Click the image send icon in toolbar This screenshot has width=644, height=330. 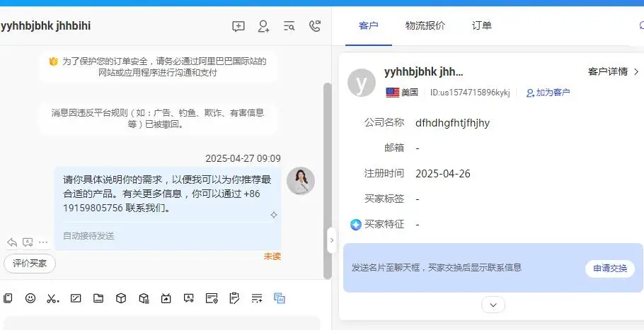(76, 298)
